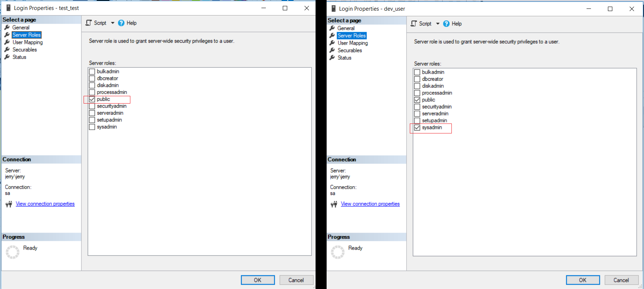Expand Script dropdown arrow in test_test window

[113, 23]
